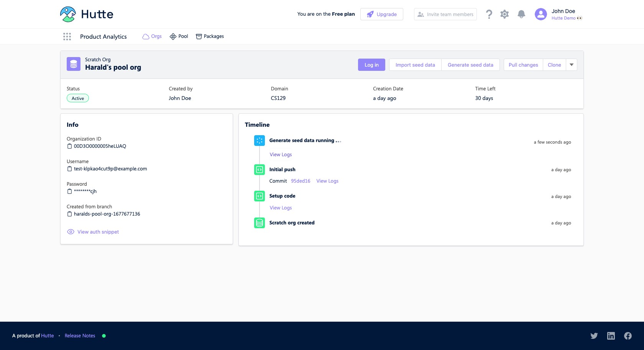Click View auth snippet link
Image resolution: width=644 pixels, height=350 pixels.
pyautogui.click(x=98, y=232)
